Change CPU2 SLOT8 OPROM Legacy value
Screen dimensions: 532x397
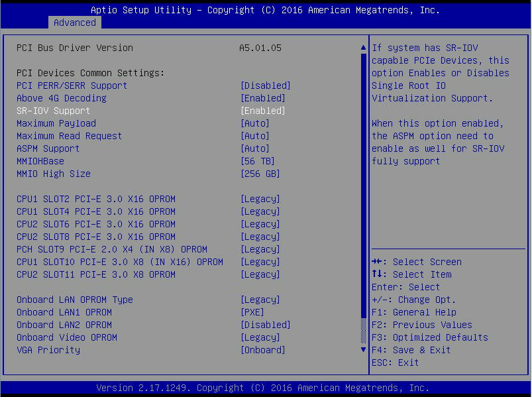260,237
